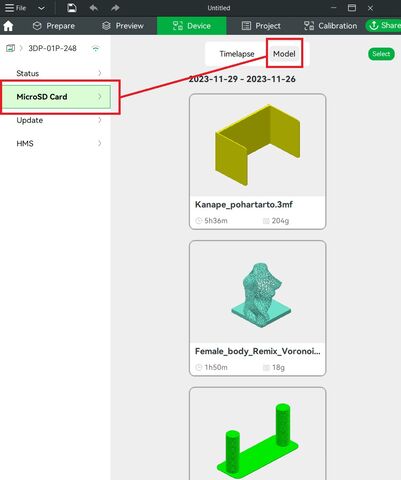401x480 pixels.
Task: Click the filament icon beside 204g
Action: pos(266,221)
